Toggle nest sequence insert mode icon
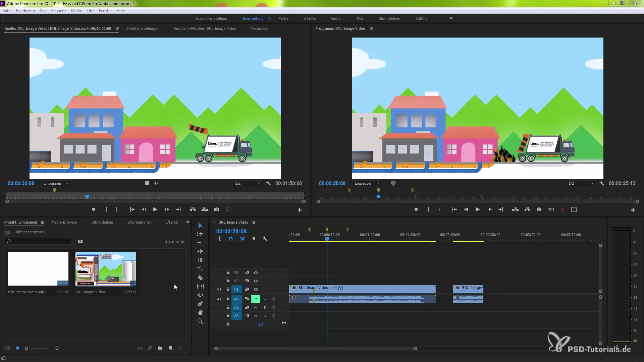The image size is (644, 362). (x=219, y=239)
